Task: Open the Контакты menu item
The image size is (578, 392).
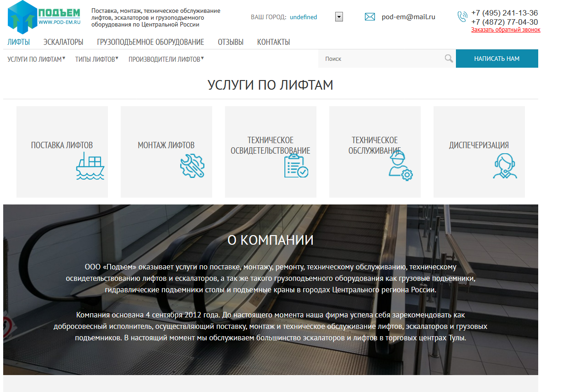Action: tap(273, 42)
